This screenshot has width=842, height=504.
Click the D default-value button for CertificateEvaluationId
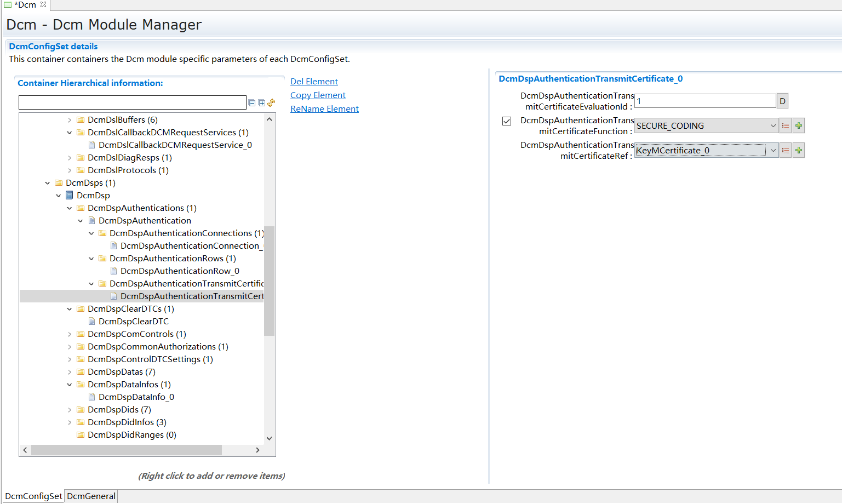[782, 101]
